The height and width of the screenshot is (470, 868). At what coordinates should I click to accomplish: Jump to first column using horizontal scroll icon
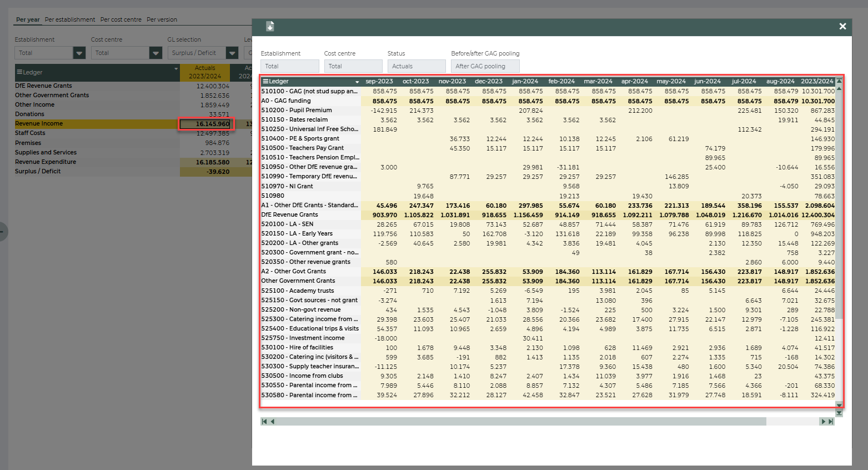pos(264,422)
